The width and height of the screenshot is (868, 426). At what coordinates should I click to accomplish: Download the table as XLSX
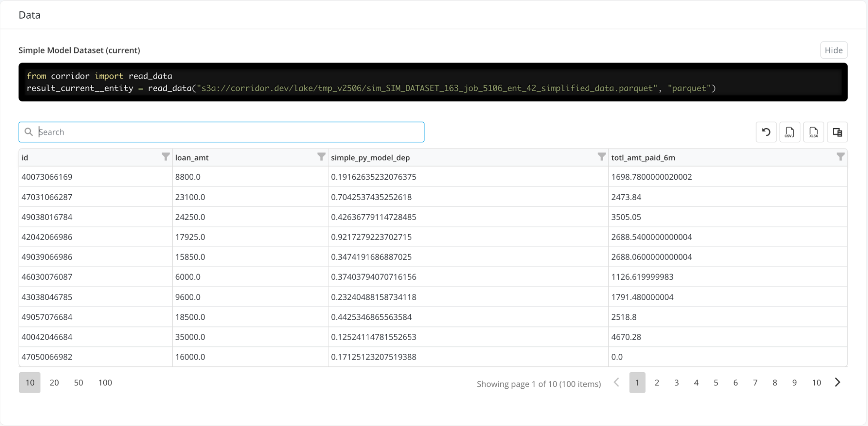(813, 132)
